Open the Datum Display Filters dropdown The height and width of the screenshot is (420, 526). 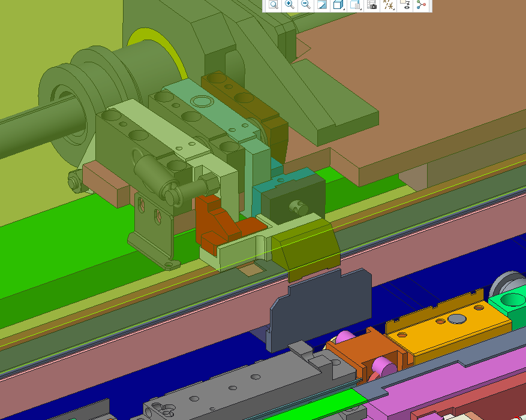[389, 5]
